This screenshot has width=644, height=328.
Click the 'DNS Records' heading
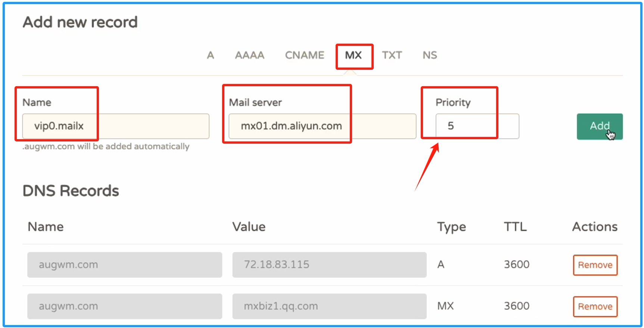[x=71, y=191]
